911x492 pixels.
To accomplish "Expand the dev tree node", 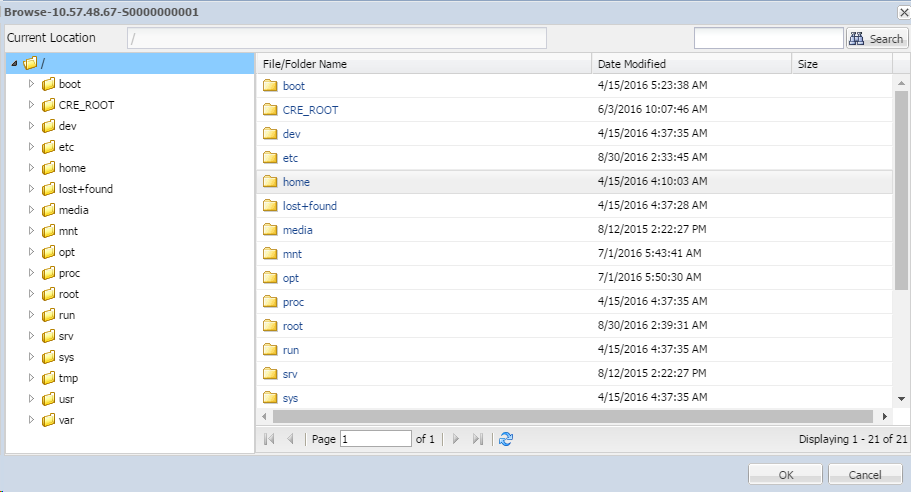I will tap(31, 125).
